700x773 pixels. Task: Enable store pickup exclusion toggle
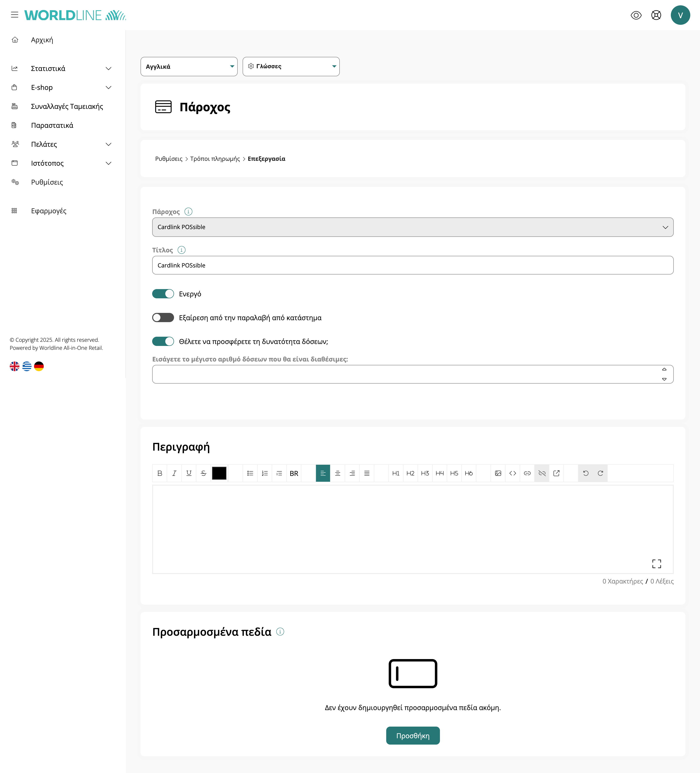point(163,318)
